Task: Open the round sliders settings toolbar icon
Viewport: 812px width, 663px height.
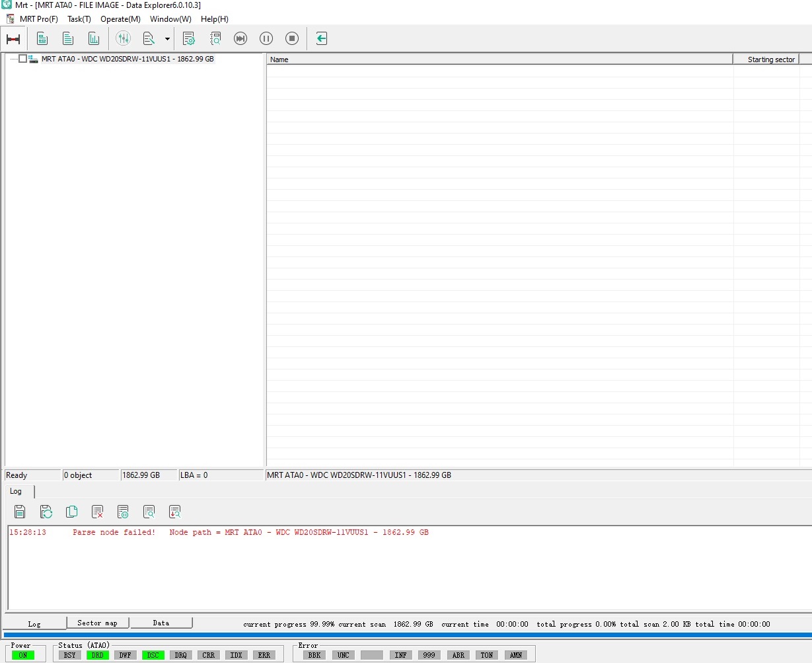Action: (x=123, y=38)
